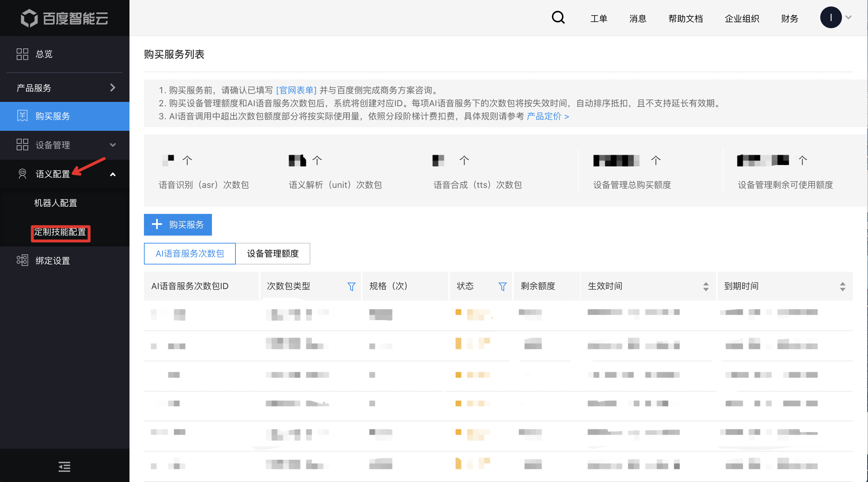Click 设备管理剩余可使用额度 label
The width and height of the screenshot is (868, 482).
click(x=786, y=185)
